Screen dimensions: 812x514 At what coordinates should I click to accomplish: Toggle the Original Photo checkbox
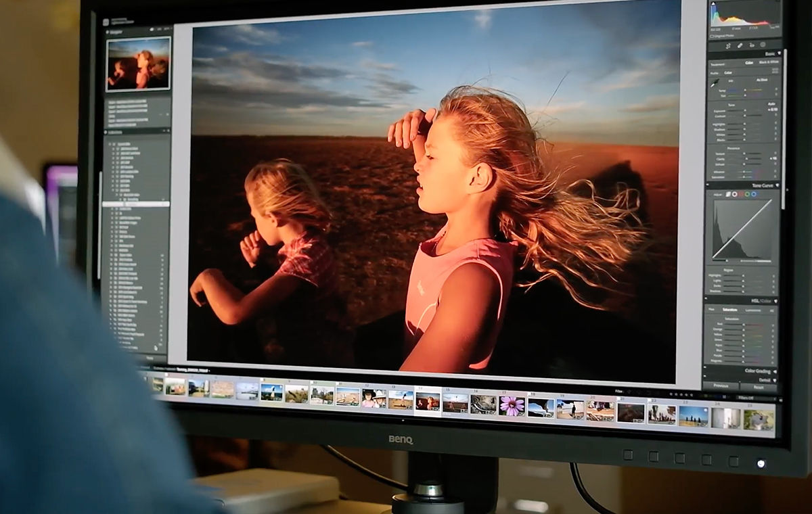(x=713, y=35)
